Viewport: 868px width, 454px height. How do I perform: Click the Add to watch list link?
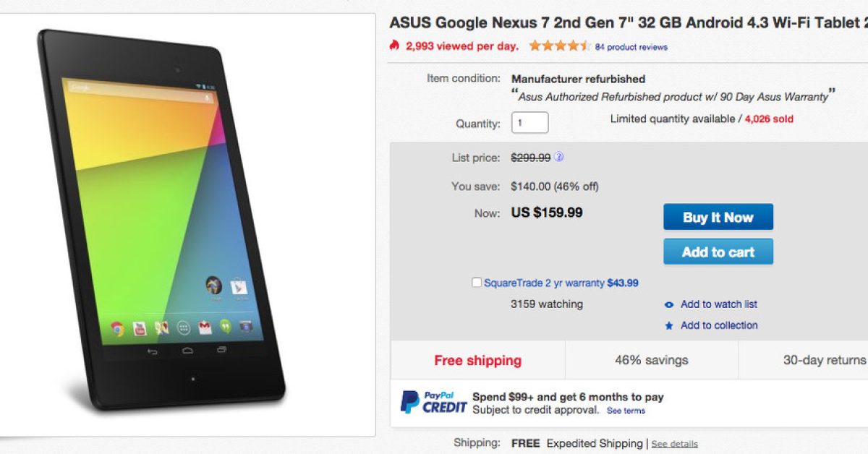coord(719,304)
